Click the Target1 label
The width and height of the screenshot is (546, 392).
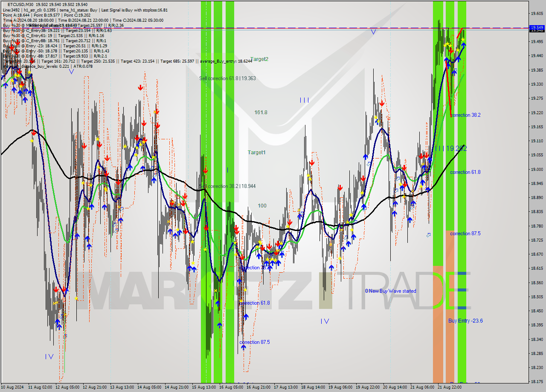click(x=257, y=153)
